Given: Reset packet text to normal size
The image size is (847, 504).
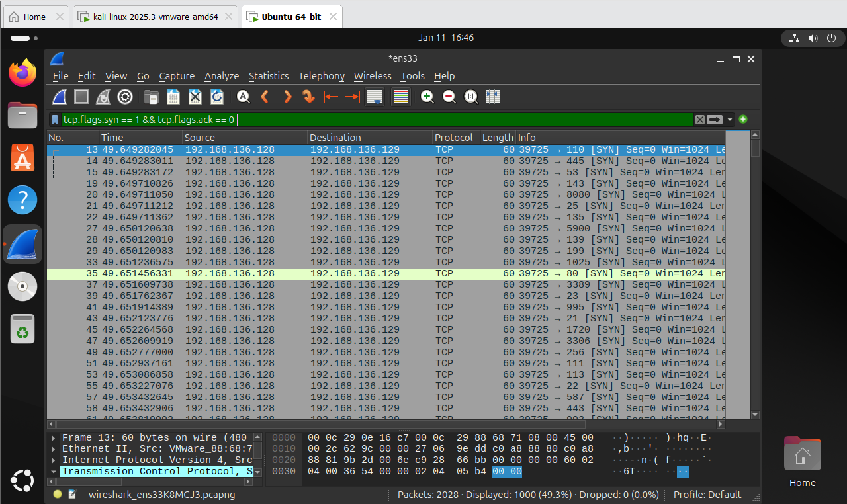Looking at the screenshot, I should click(470, 97).
